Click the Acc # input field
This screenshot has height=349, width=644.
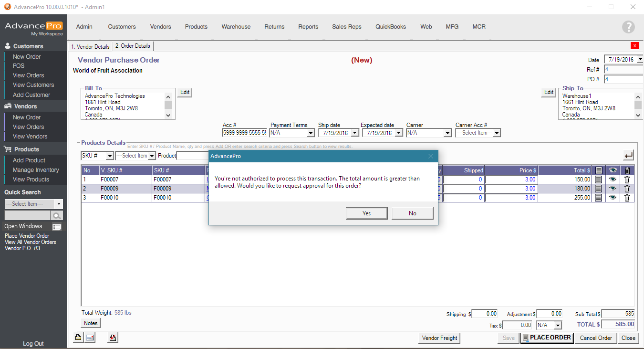tap(244, 133)
